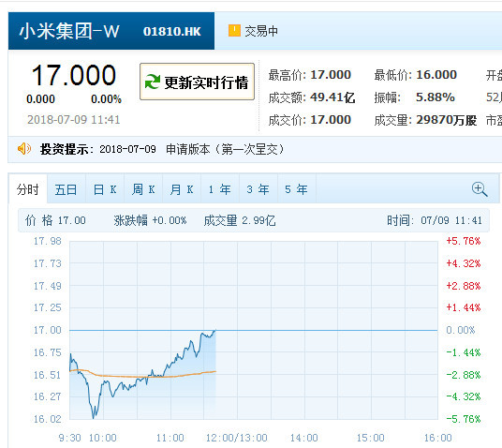
Task: Switch to the 5年 chart tab
Action: [x=297, y=189]
